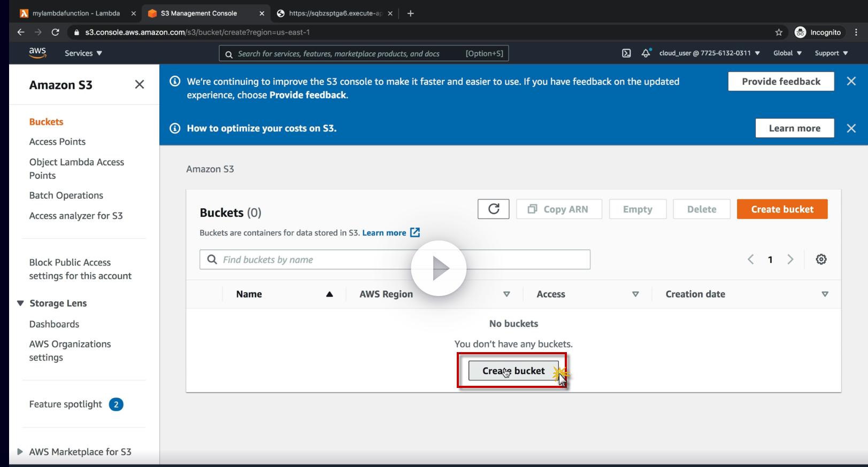Screen dimensions: 868x467
Task: Bookmark this page with the star icon
Action: click(x=779, y=32)
